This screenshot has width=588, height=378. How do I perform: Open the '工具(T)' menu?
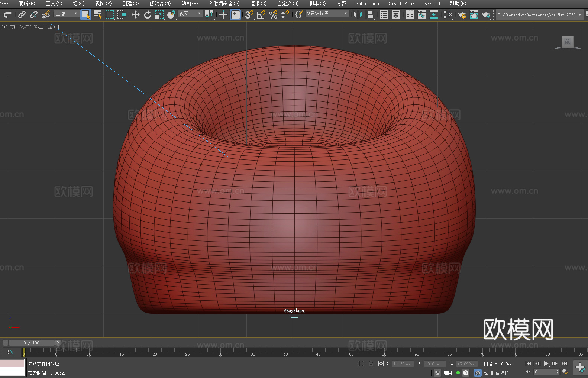coord(54,3)
